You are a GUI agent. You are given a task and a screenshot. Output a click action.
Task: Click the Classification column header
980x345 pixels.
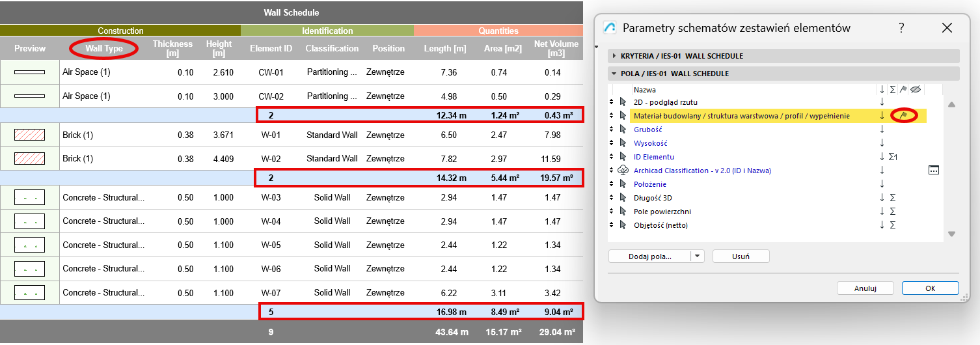(332, 48)
